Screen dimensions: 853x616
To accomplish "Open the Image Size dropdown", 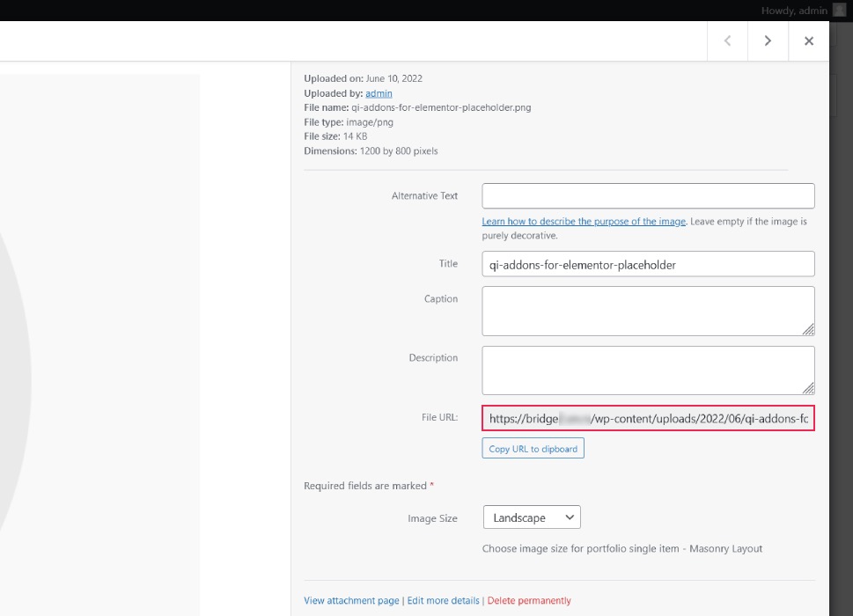I will click(532, 517).
